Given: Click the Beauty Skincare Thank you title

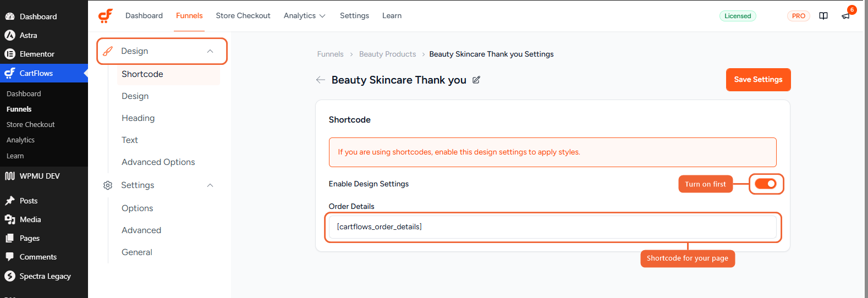Looking at the screenshot, I should point(399,80).
